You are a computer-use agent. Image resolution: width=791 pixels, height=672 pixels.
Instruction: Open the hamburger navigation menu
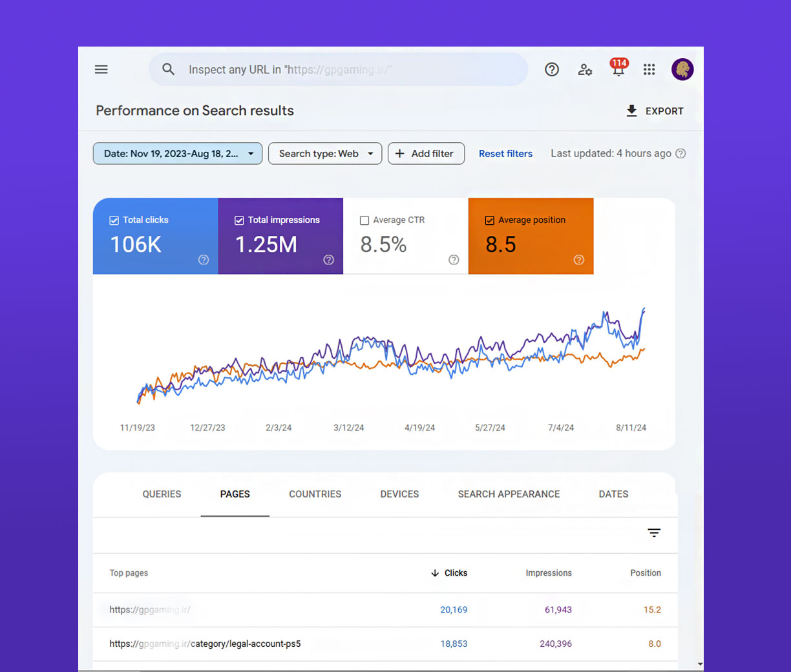[101, 69]
